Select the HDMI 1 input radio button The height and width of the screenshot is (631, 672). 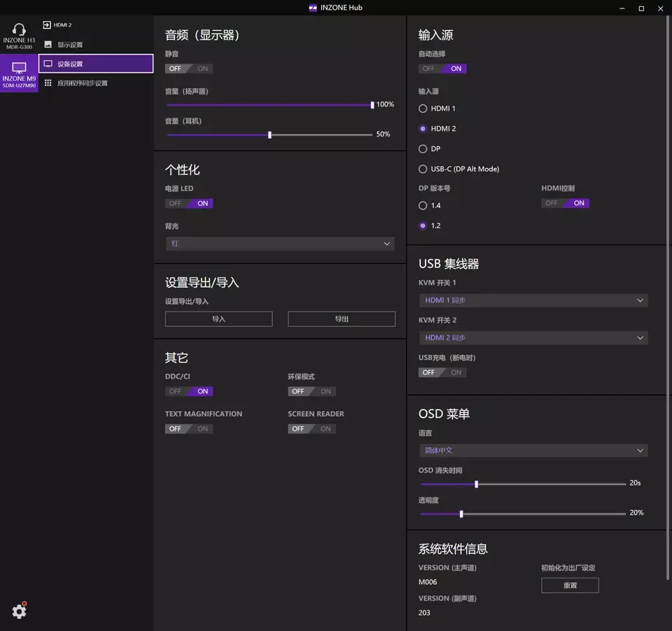click(x=423, y=109)
